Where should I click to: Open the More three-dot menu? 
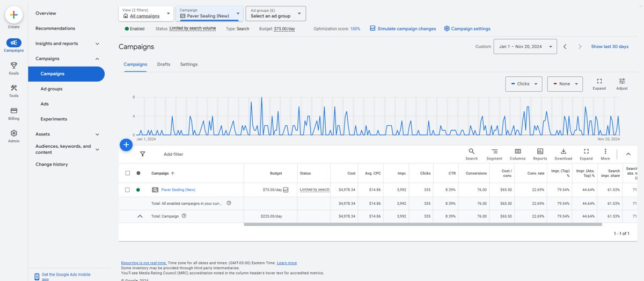click(x=605, y=152)
